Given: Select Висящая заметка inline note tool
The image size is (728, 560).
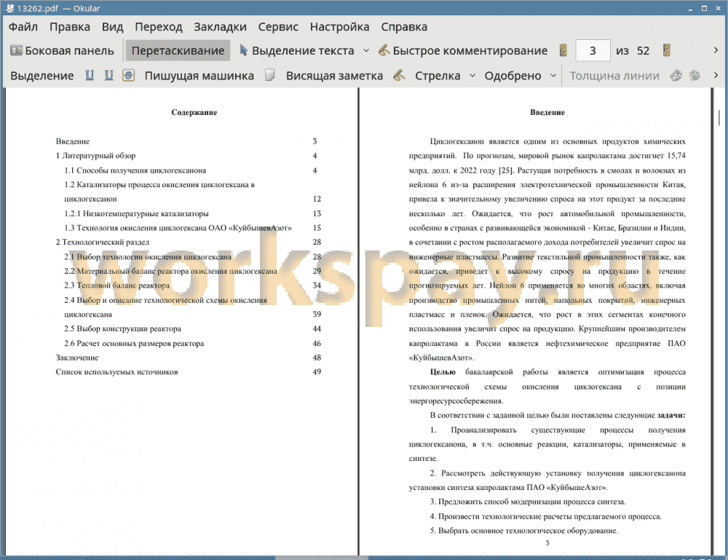Looking at the screenshot, I should click(334, 76).
